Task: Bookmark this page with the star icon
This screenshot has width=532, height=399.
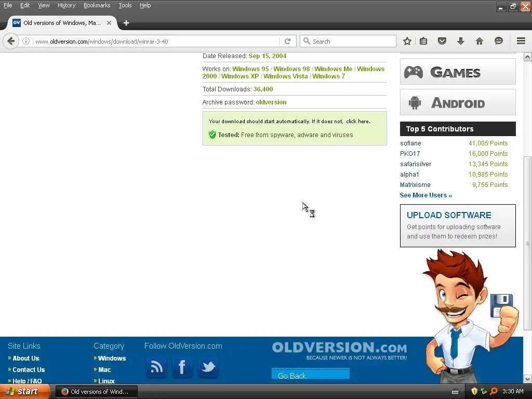Action: point(407,42)
